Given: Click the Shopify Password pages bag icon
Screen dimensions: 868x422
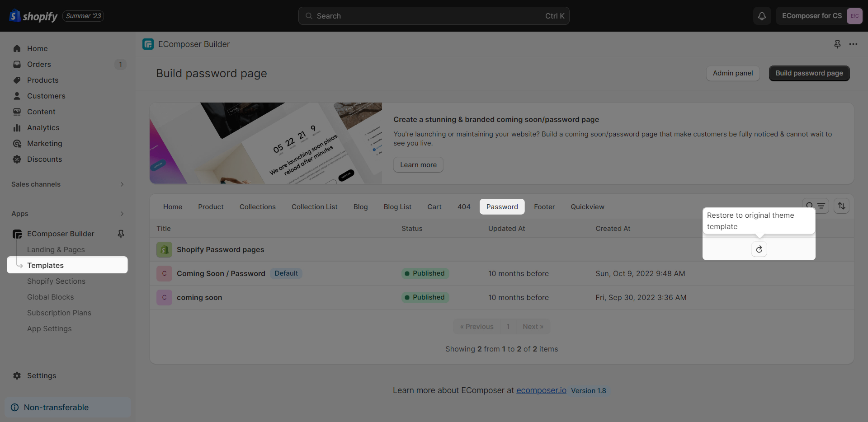Looking at the screenshot, I should click(x=164, y=249).
